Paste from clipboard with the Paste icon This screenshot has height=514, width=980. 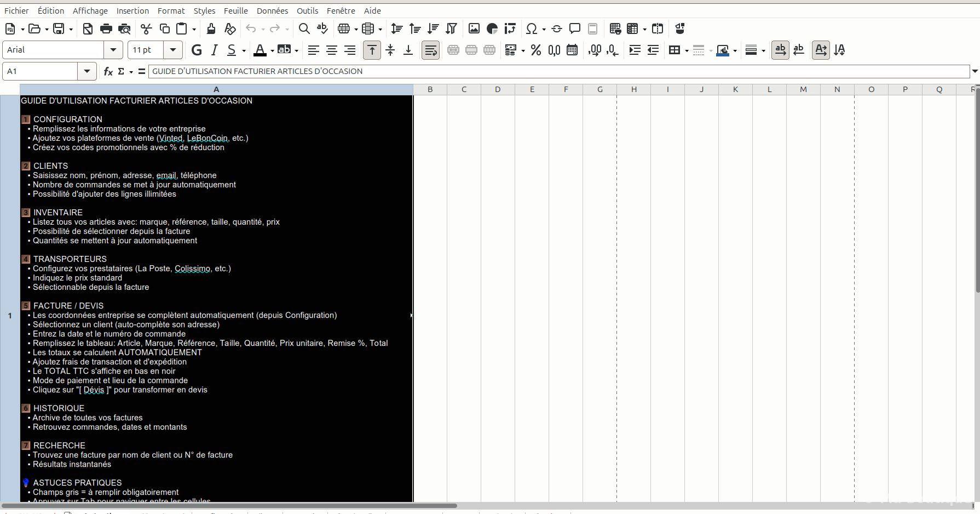point(182,28)
